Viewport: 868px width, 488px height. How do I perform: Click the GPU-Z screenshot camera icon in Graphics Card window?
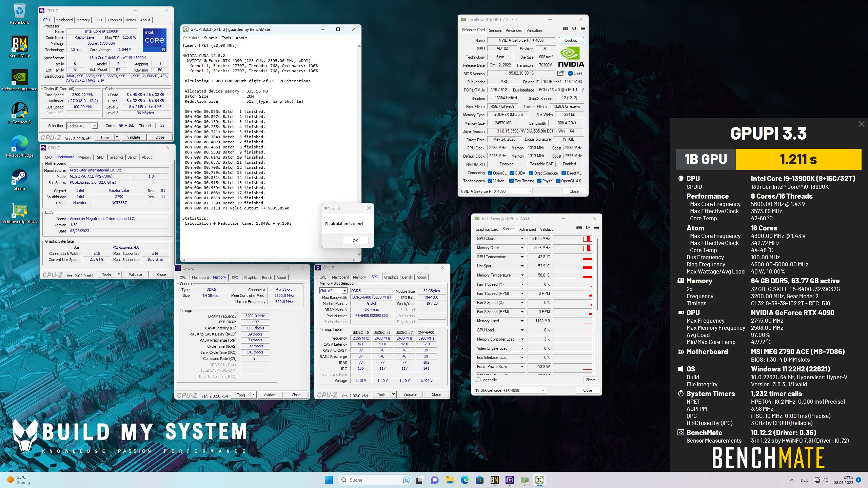[565, 29]
